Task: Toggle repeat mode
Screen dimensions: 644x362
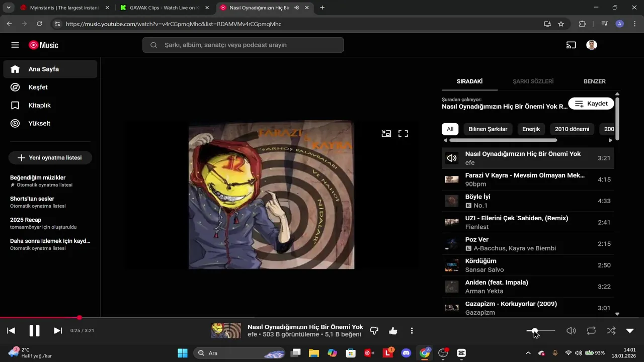Action: [x=591, y=331]
